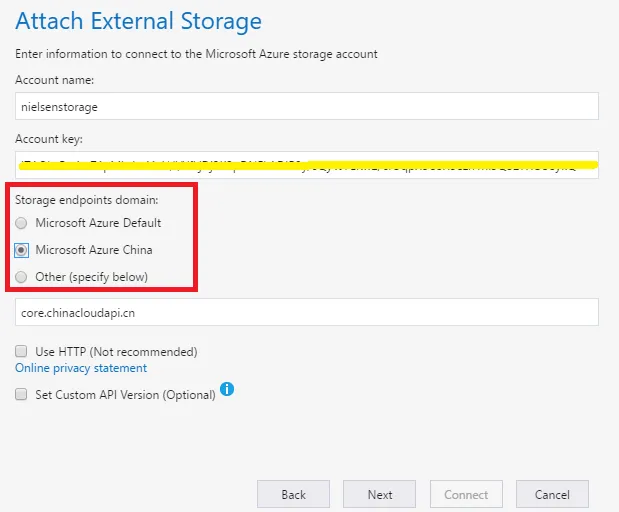Click the 'Use HTTP (Not recommended)' label text
The height and width of the screenshot is (512, 619).
click(x=116, y=352)
